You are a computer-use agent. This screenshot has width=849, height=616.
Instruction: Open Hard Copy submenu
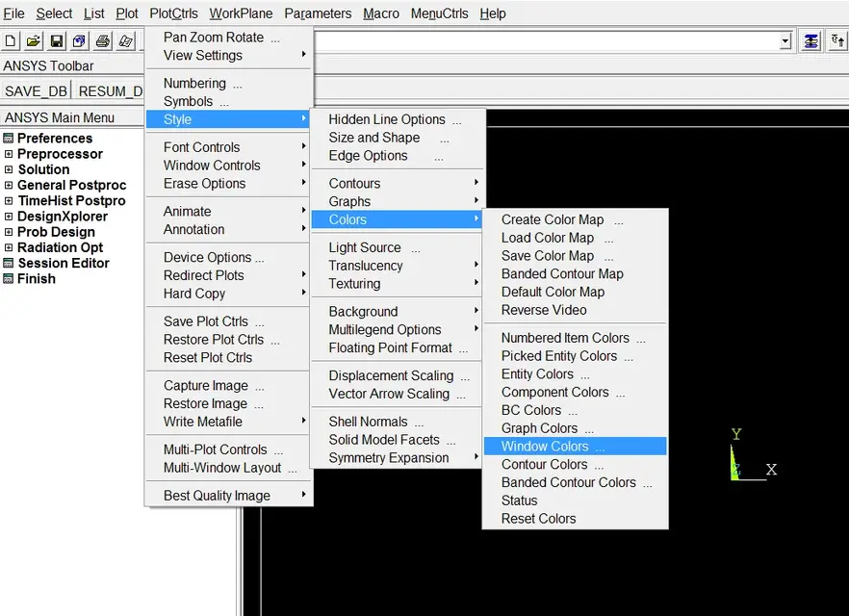tap(229, 294)
